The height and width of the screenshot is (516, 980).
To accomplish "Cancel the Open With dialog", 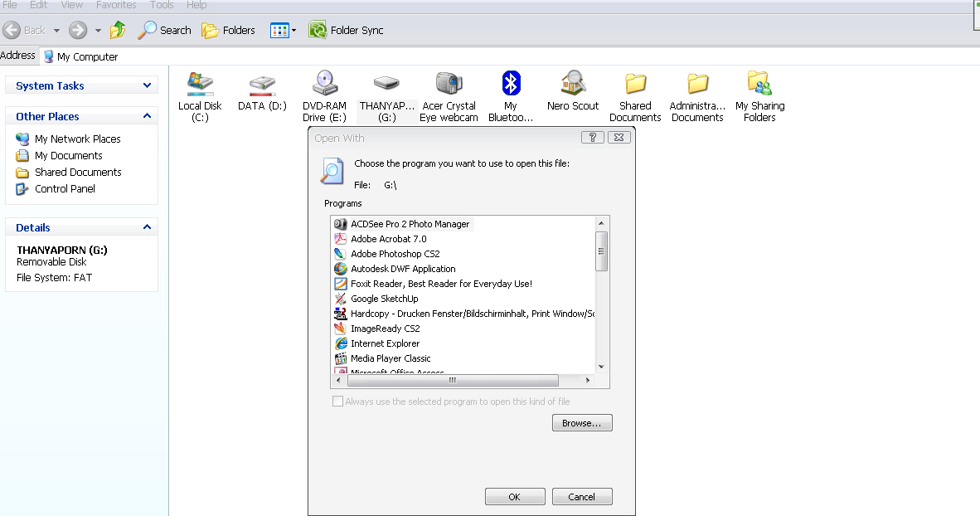I will point(582,497).
